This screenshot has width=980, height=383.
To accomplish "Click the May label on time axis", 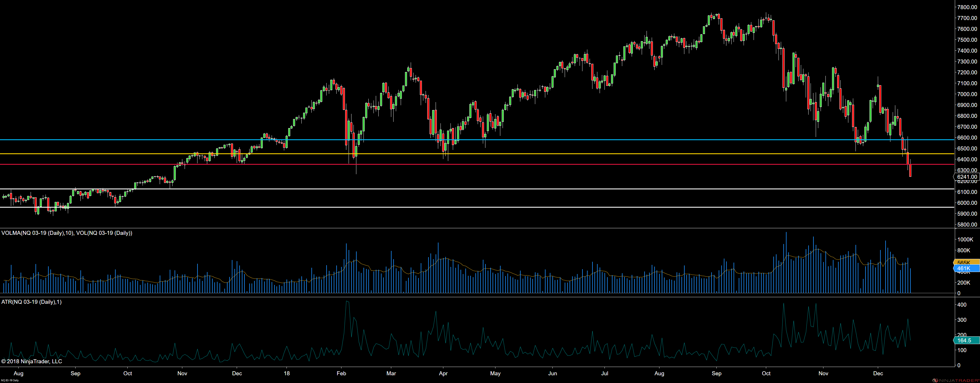I will tap(495, 373).
